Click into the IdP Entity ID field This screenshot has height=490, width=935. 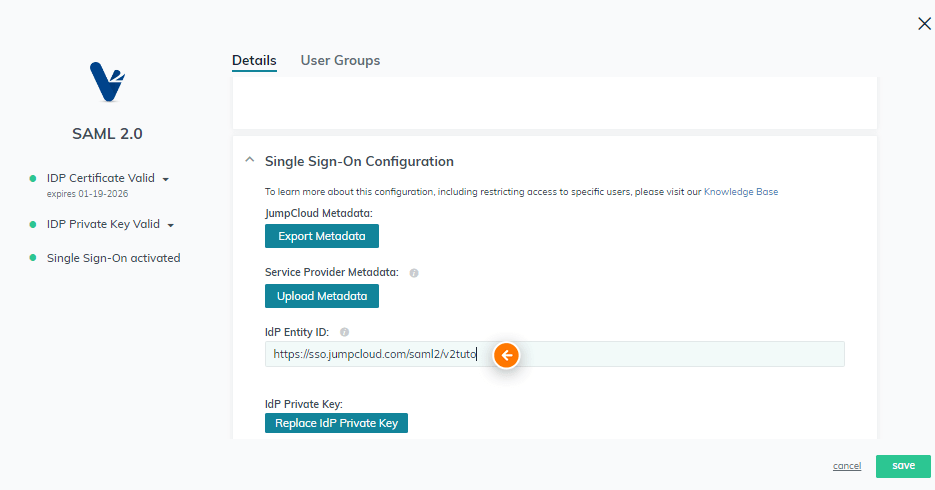point(555,354)
